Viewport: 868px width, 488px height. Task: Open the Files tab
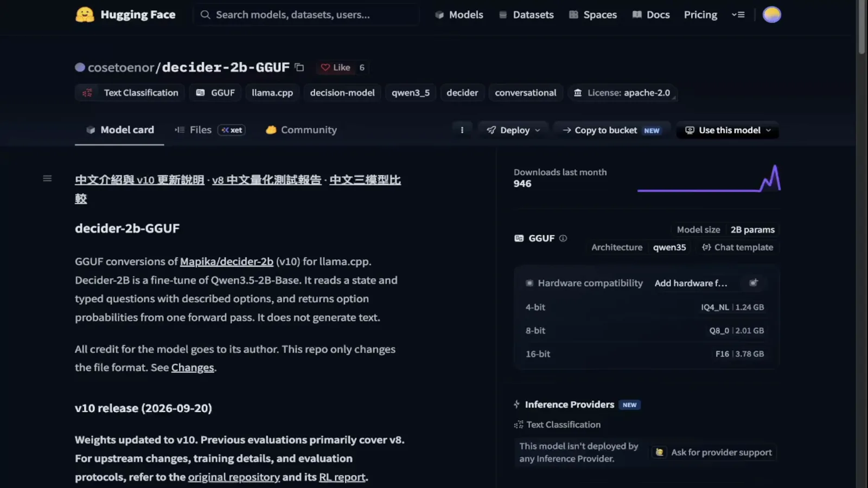click(209, 130)
